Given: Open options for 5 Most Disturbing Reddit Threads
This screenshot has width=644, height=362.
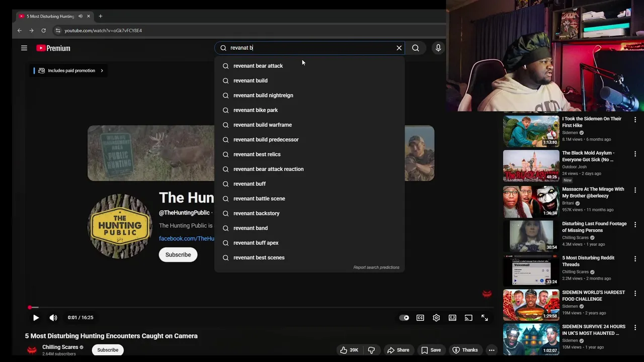Looking at the screenshot, I should (635, 259).
